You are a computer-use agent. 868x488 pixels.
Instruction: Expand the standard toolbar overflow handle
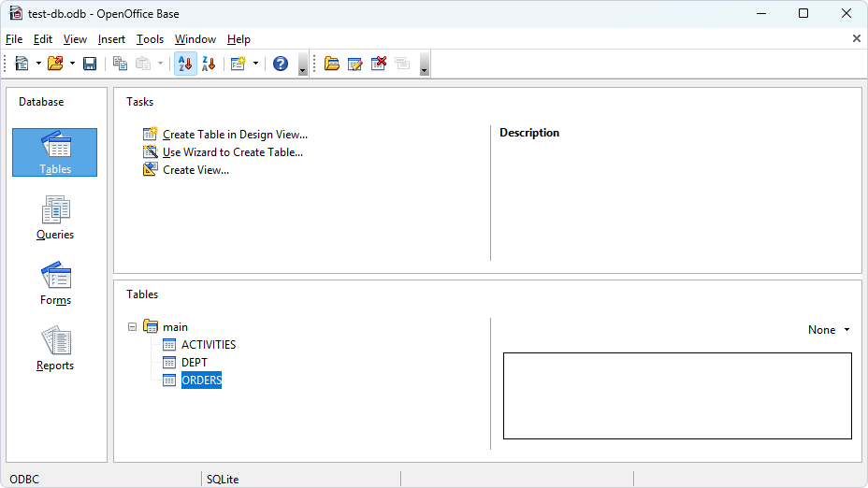point(302,64)
